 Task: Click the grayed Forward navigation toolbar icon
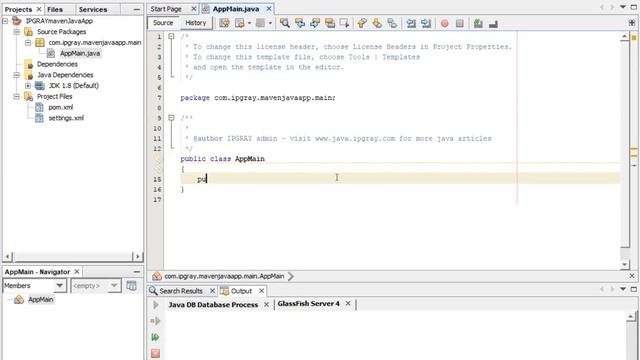tap(260, 23)
